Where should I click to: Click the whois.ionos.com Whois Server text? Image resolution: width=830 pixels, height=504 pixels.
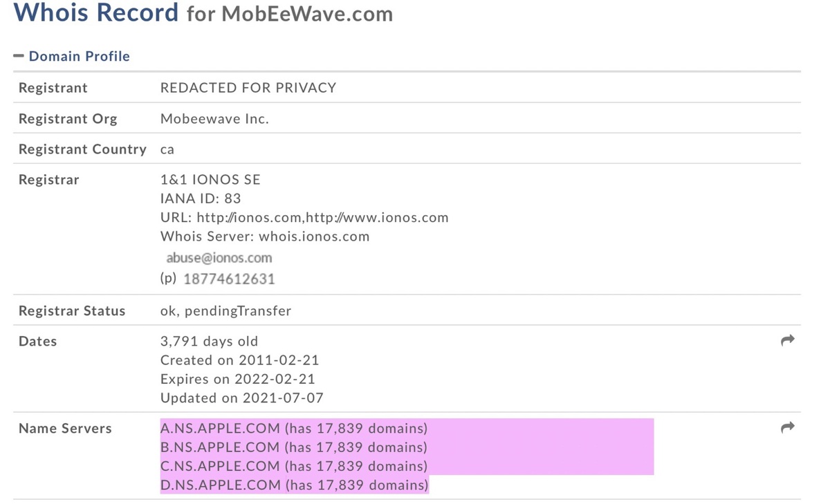(x=314, y=236)
